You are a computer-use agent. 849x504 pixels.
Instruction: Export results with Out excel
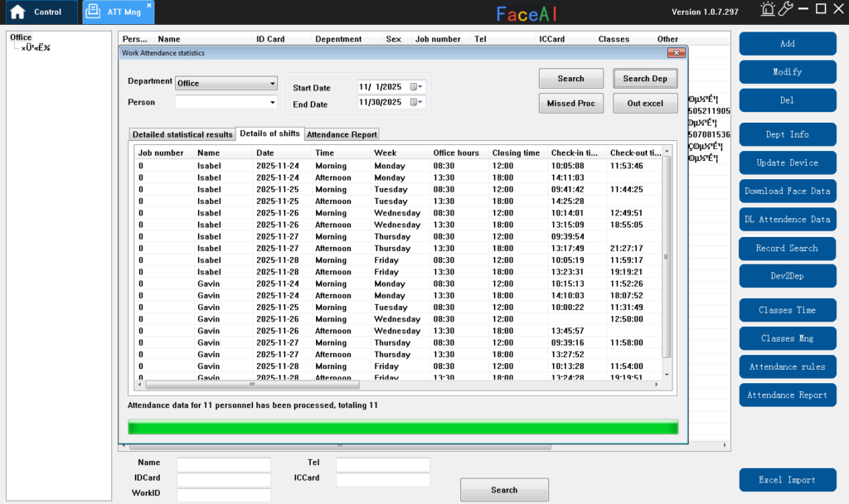(645, 104)
